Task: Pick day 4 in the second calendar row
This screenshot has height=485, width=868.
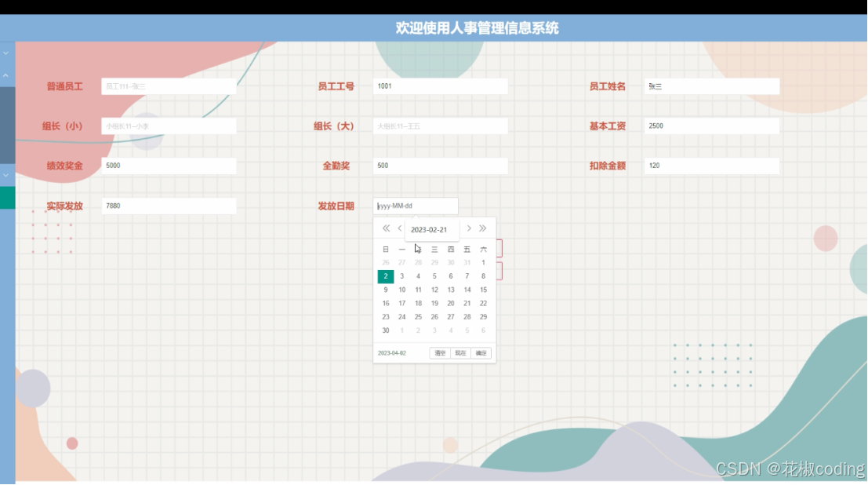Action: pyautogui.click(x=418, y=276)
